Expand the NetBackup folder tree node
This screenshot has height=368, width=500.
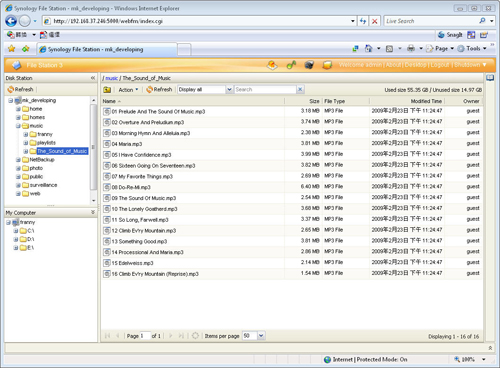tap(18, 160)
